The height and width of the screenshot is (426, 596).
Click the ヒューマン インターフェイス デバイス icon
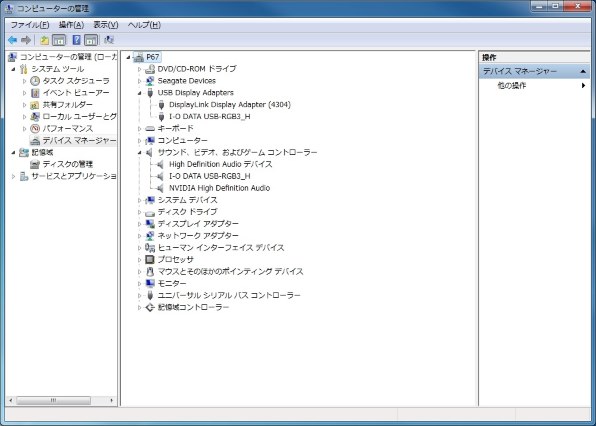tap(150, 248)
